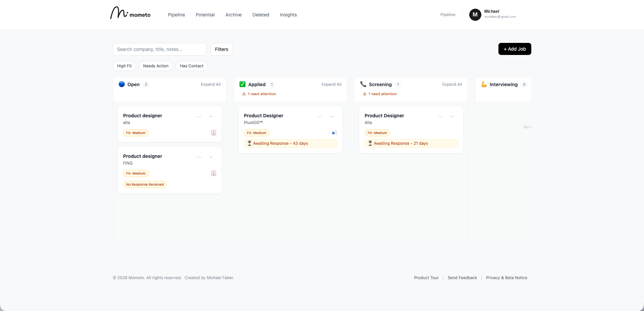Focus the search company, title, notes field

(x=160, y=49)
